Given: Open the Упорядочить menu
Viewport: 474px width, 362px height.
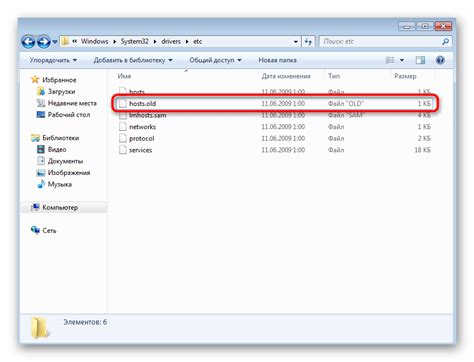Looking at the screenshot, I should pos(53,60).
